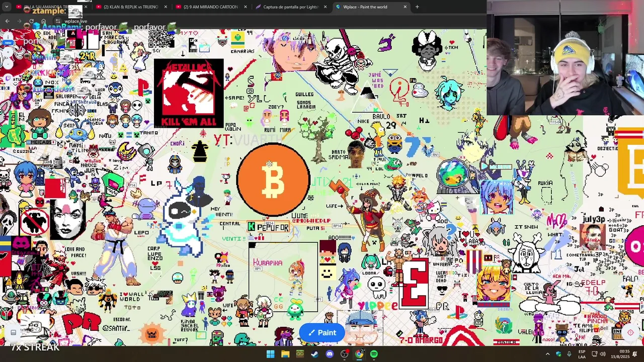
Task: Click the browser home icon
Action: tap(43, 21)
